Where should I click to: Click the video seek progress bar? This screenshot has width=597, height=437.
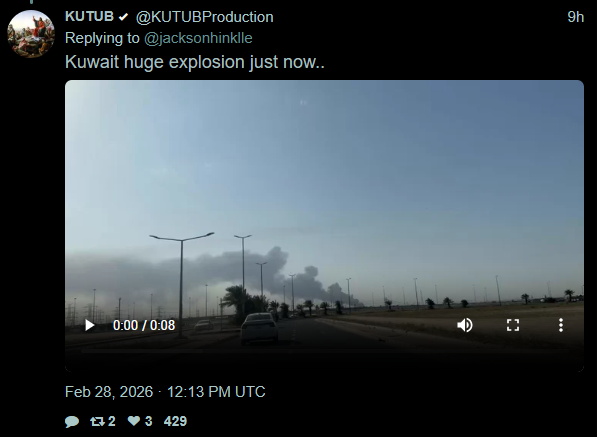(324, 352)
